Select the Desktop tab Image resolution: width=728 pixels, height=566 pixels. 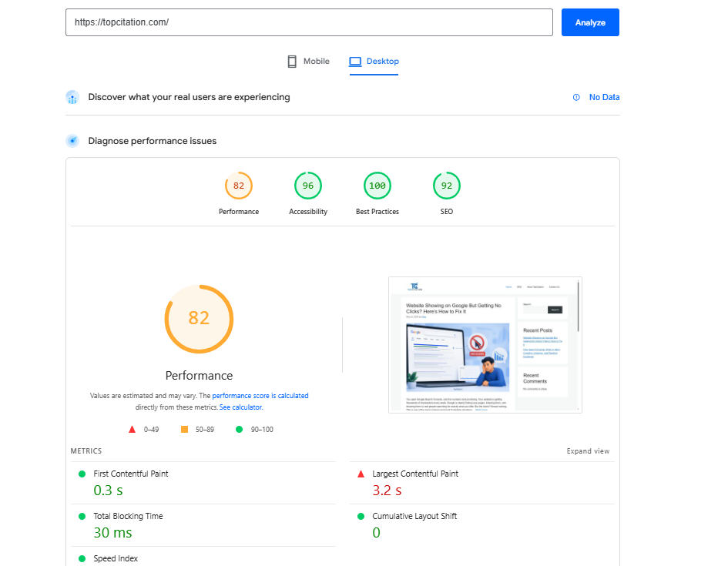(x=374, y=62)
